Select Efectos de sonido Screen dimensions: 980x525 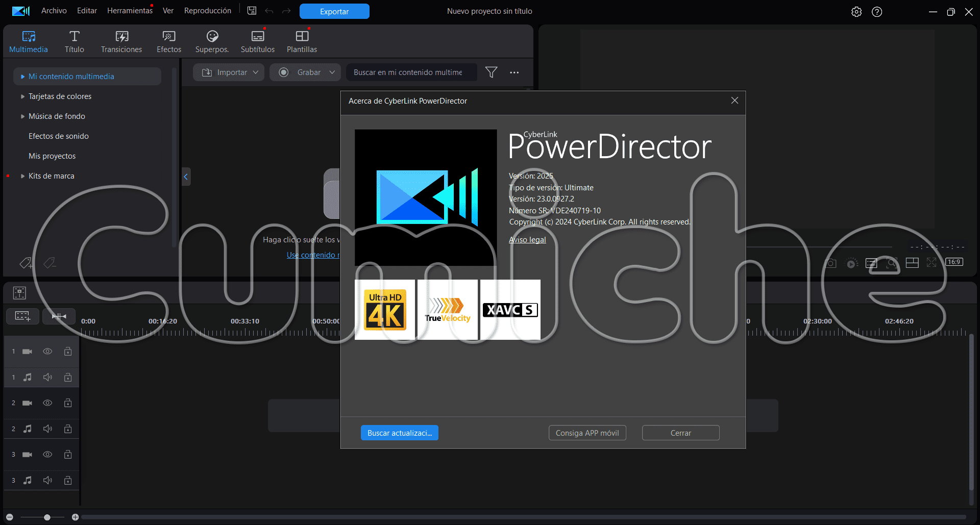(59, 136)
